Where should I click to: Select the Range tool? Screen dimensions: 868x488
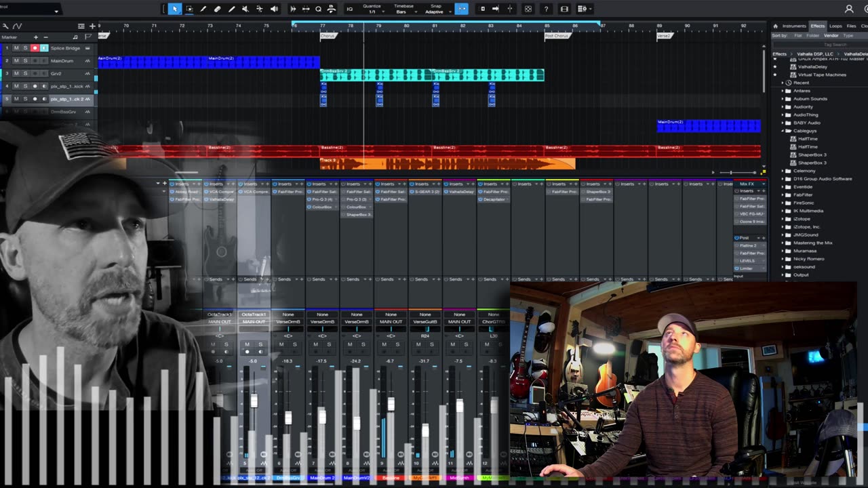pos(189,9)
